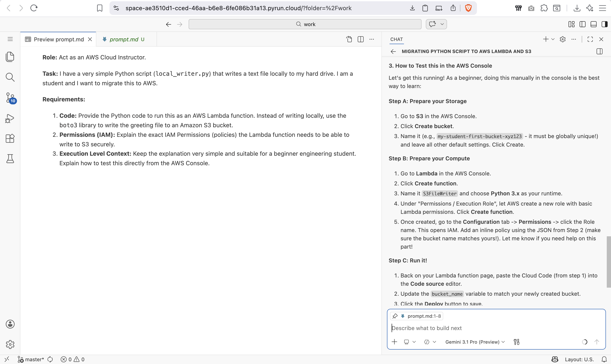Open more actions for editor group
Screen dimensions: 611x364
(372, 39)
